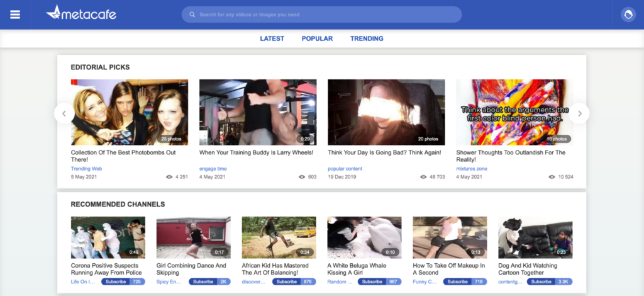
Task: Click the eye icon under Shower Thoughts post
Action: (552, 177)
